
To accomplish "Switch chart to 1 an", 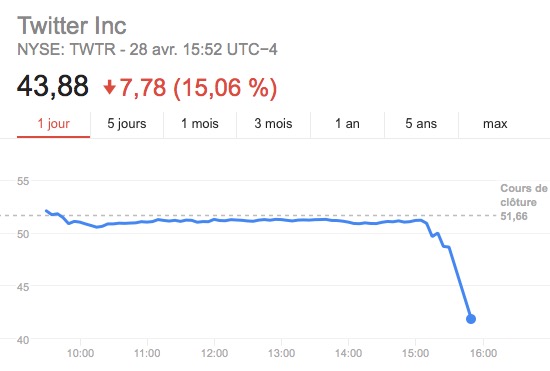I will click(347, 124).
